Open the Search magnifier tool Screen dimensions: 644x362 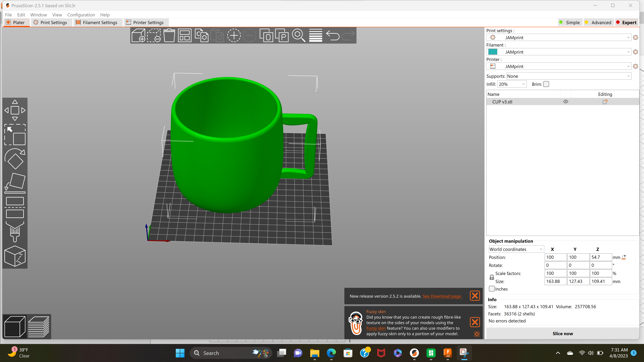pos(299,36)
